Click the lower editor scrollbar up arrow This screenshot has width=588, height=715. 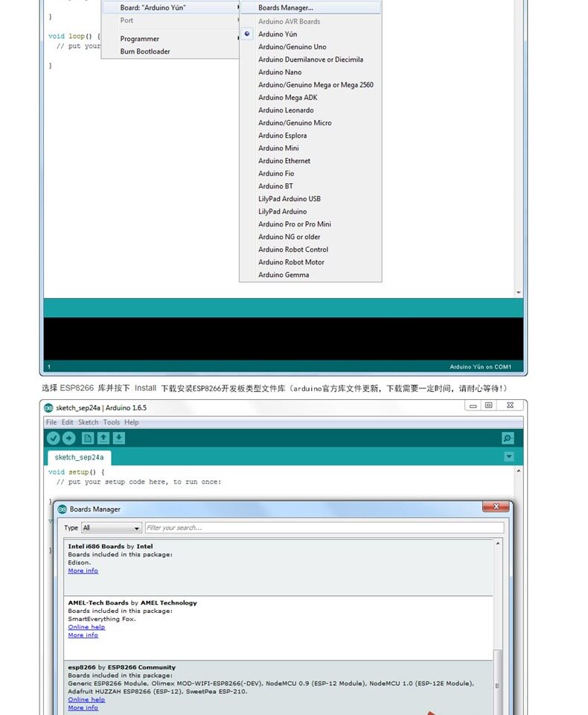point(519,470)
